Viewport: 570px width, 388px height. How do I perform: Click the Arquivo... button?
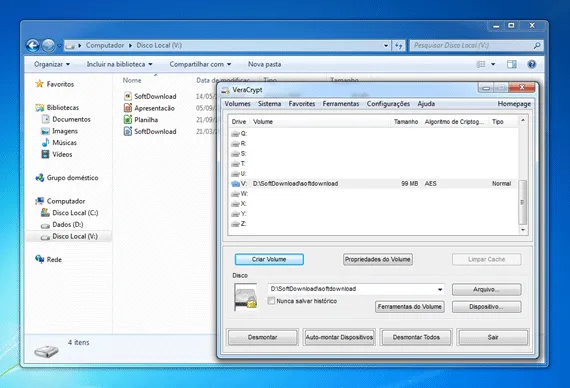486,289
